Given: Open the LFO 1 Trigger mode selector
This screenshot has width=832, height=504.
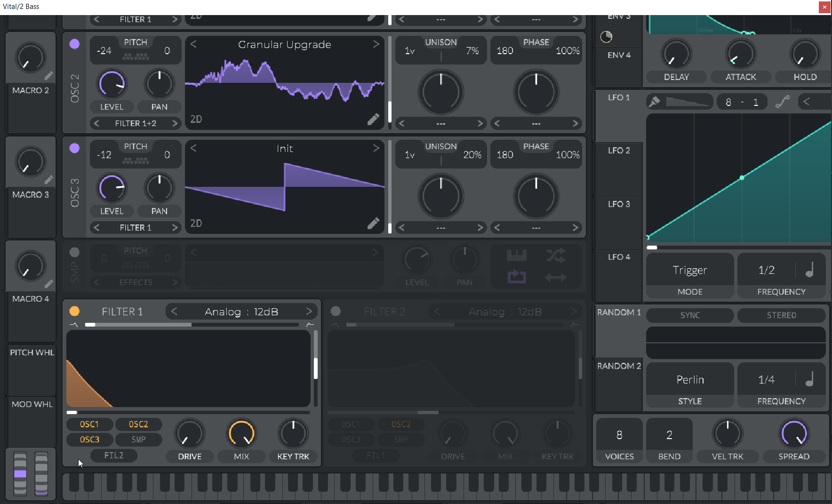Looking at the screenshot, I should [x=689, y=271].
